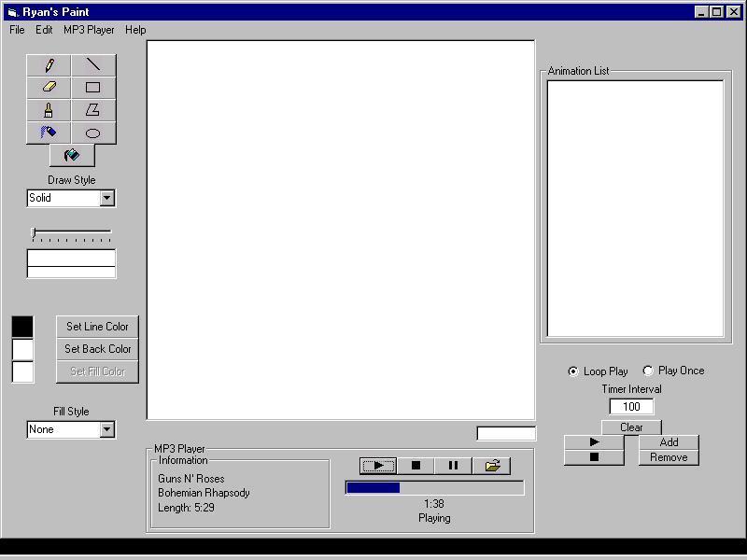Select the Line tool
This screenshot has height=560, width=747.
pyautogui.click(x=93, y=64)
